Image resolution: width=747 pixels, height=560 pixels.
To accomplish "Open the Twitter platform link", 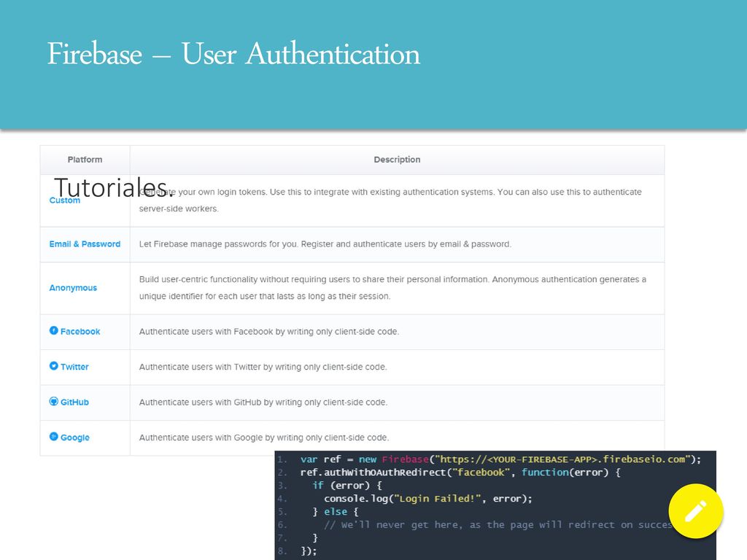I will [74, 367].
